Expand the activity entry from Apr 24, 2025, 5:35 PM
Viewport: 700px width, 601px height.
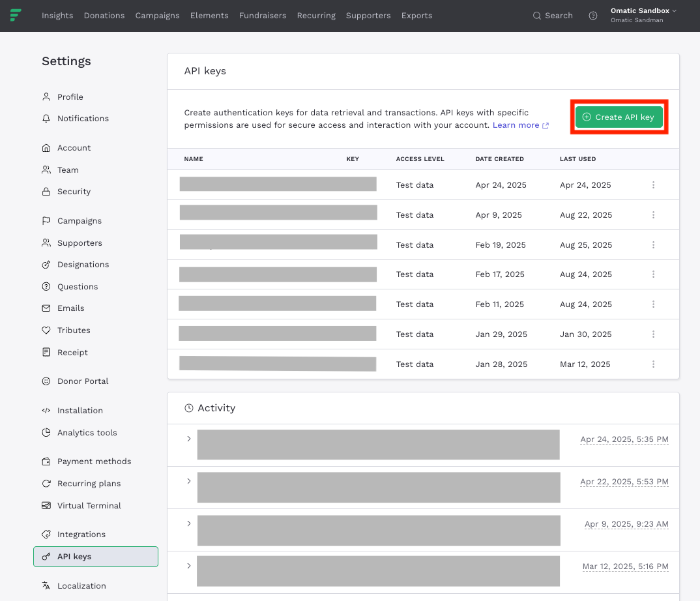189,439
